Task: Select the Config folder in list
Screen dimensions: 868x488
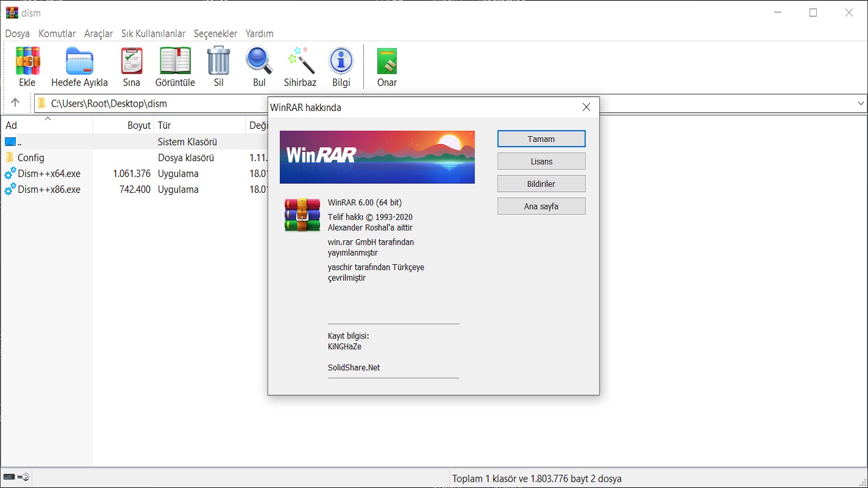Action: click(30, 157)
